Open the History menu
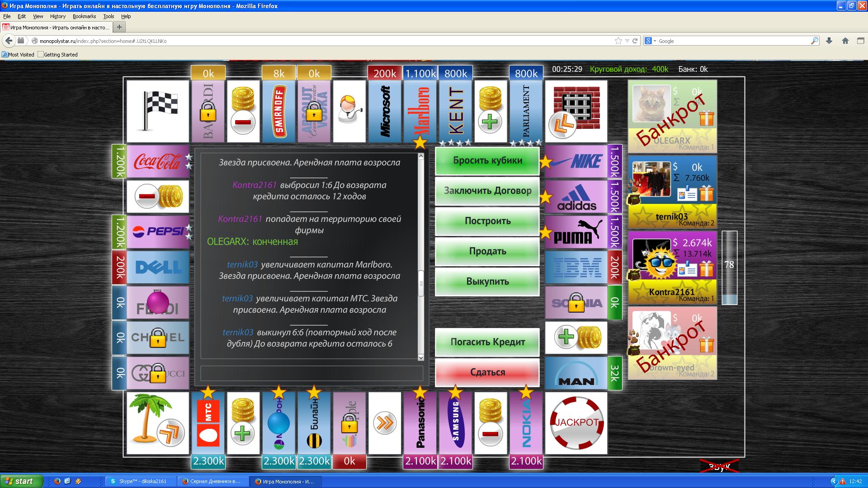 [58, 16]
